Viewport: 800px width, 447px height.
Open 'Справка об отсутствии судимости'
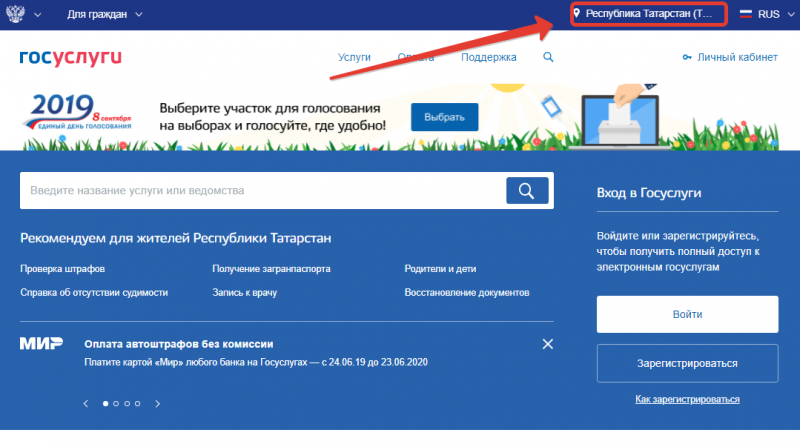pos(94,292)
